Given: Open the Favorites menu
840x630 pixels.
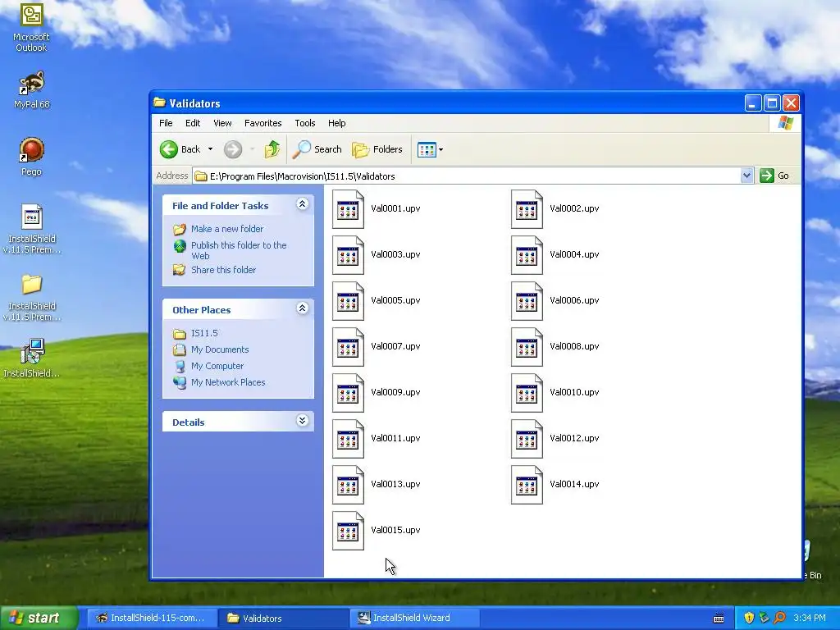Looking at the screenshot, I should click(263, 123).
